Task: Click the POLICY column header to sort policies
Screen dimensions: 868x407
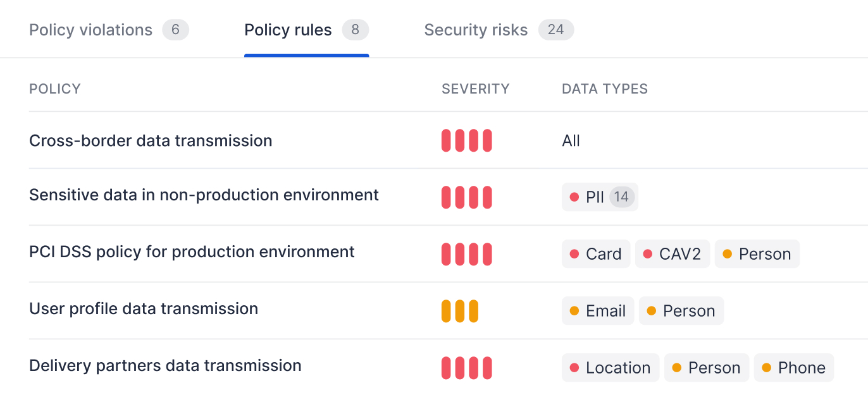Action: pyautogui.click(x=54, y=88)
